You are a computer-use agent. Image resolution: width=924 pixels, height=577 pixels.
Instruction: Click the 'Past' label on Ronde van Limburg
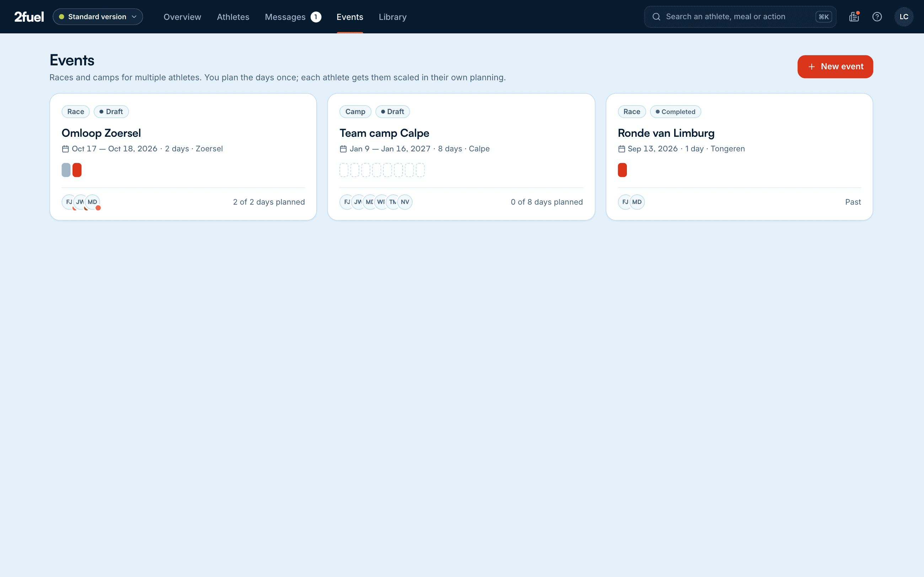point(853,202)
